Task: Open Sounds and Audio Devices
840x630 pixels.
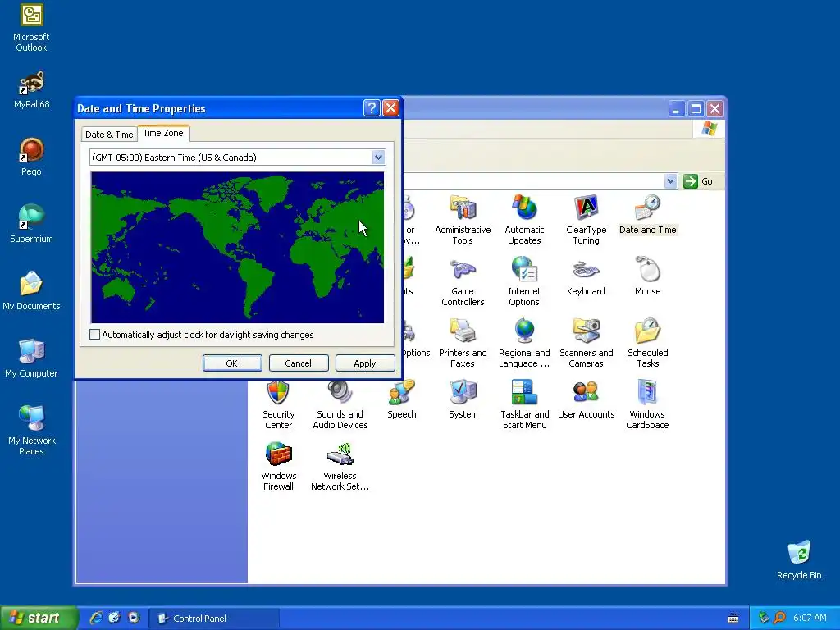Action: [340, 404]
